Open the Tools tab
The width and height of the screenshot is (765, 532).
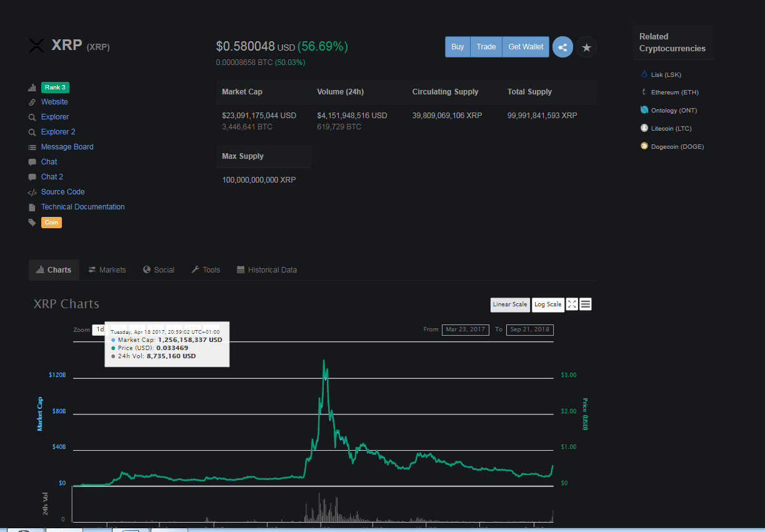206,270
